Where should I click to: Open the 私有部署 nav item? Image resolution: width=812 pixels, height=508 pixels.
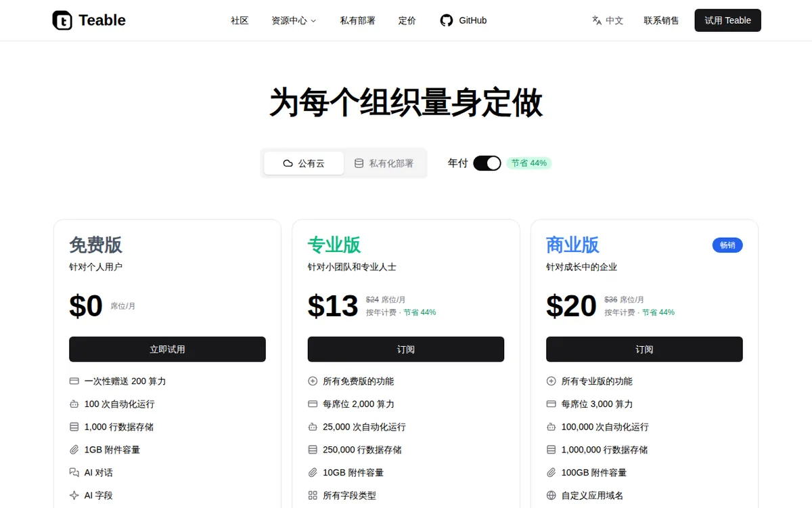tap(358, 20)
